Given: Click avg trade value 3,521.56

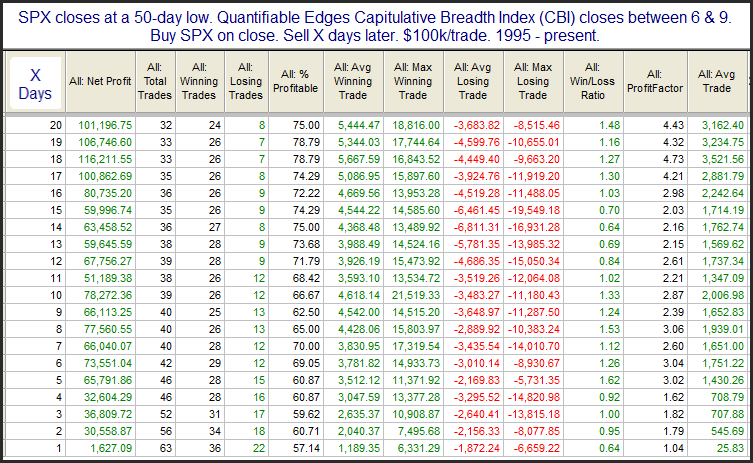Looking at the screenshot, I should click(723, 159).
